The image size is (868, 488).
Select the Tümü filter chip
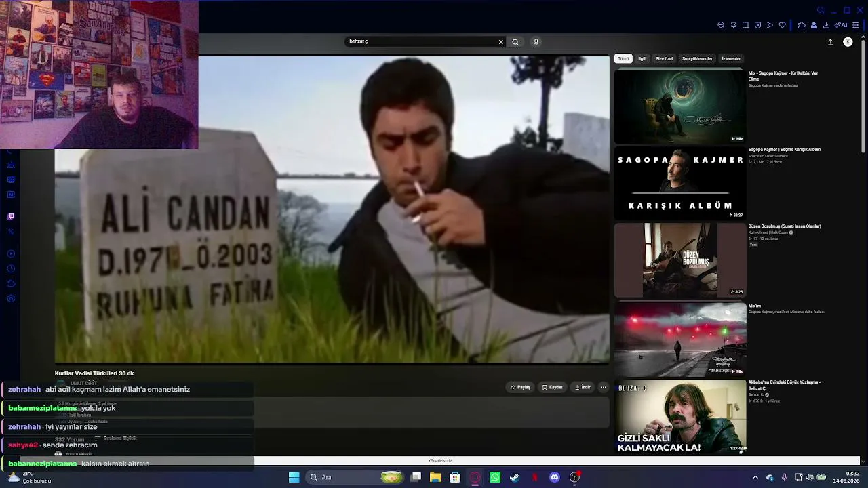click(623, 59)
